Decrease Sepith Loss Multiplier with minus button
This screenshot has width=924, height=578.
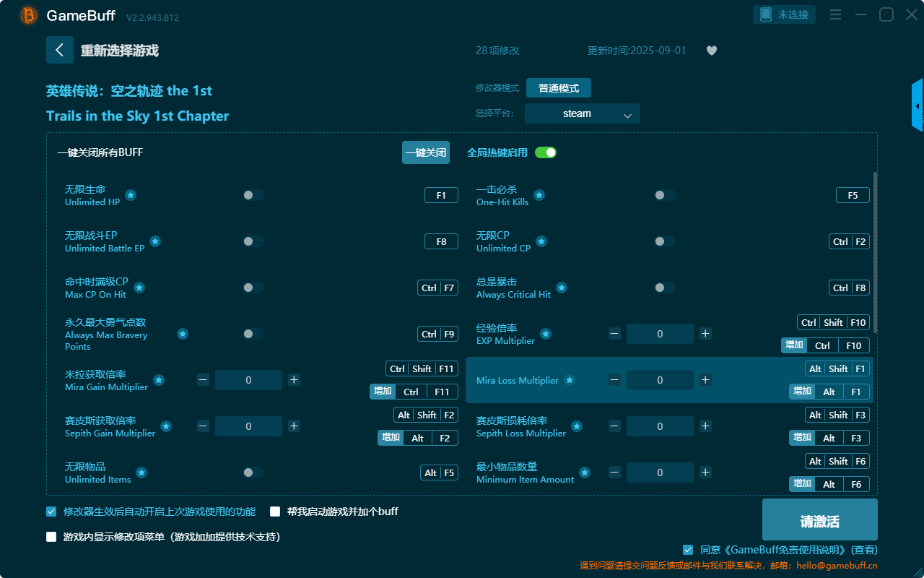pos(614,426)
